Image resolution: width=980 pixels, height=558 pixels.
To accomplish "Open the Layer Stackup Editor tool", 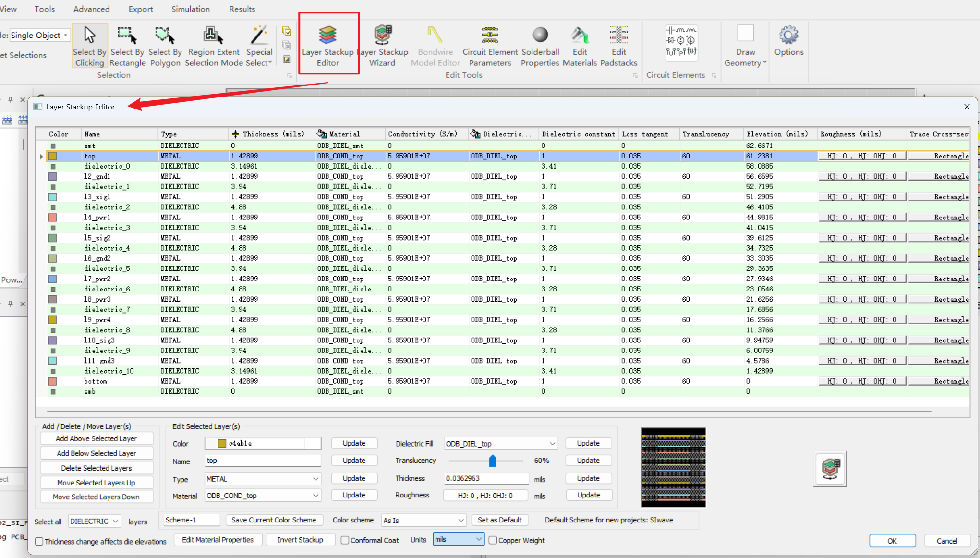I will point(328,43).
